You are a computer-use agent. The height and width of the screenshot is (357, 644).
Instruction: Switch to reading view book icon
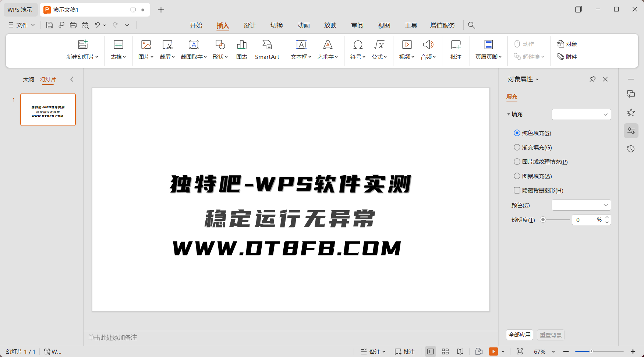(x=460, y=351)
